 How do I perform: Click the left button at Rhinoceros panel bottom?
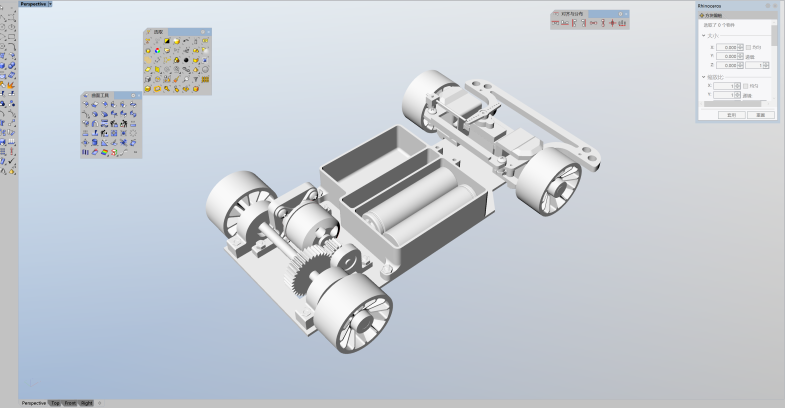tap(731, 115)
